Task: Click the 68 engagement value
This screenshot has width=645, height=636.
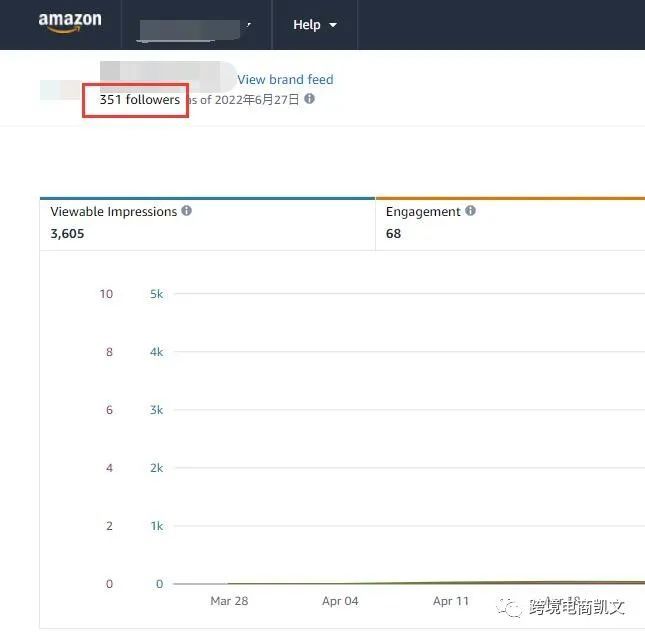Action: 393,234
